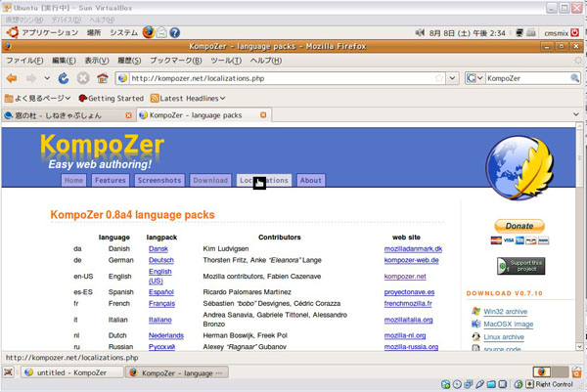Click the Latest Headlines feed icon

[155, 99]
